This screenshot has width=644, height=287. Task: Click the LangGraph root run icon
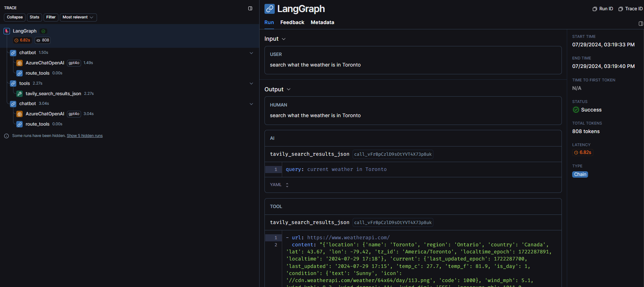pyautogui.click(x=7, y=31)
